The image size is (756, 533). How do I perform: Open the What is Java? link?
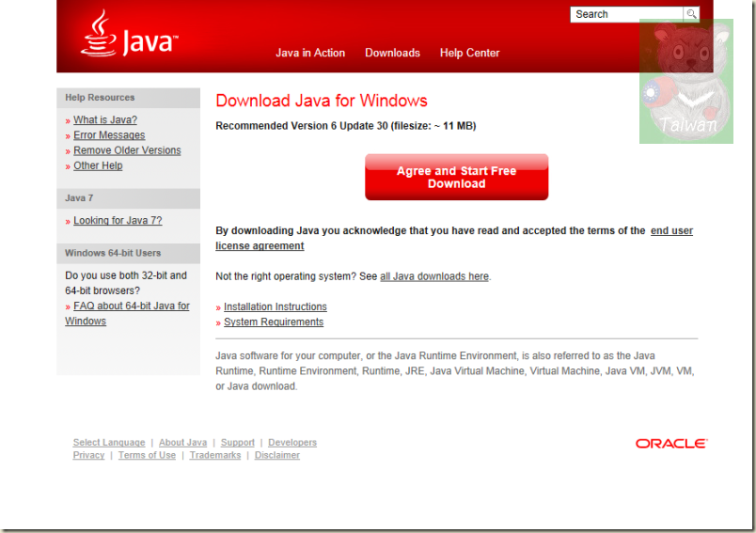click(105, 120)
